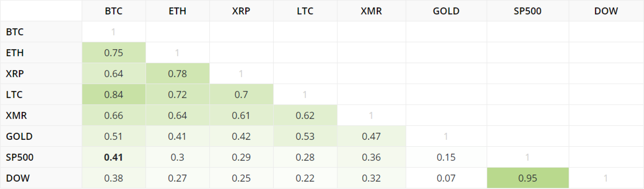The image size is (644, 189).
Task: Select the XMR row label
Action: [x=16, y=115]
